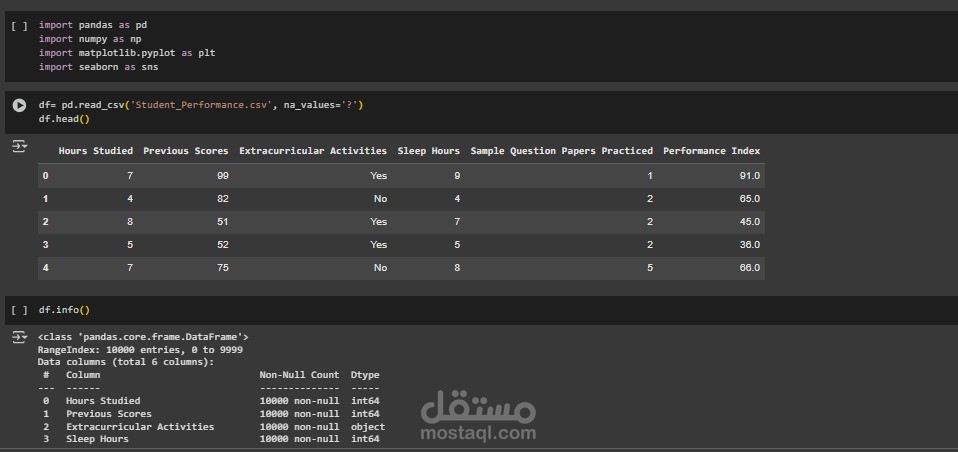The width and height of the screenshot is (958, 452).
Task: Click Previous Scores value 52
Action: [x=222, y=245]
